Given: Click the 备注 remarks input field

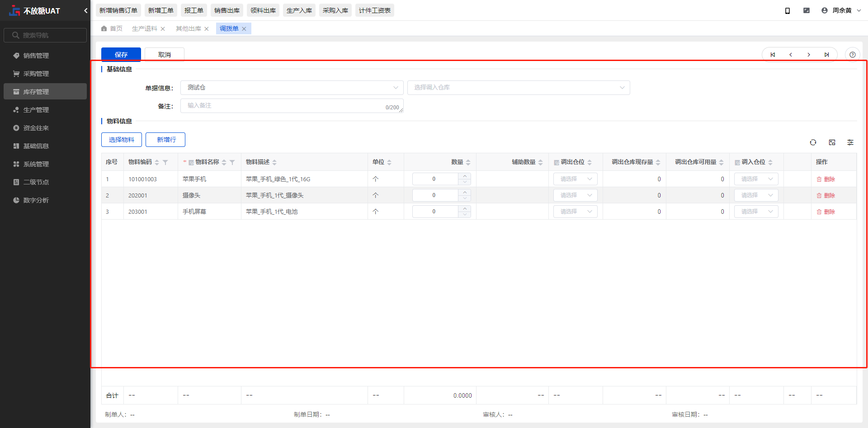Looking at the screenshot, I should [292, 106].
